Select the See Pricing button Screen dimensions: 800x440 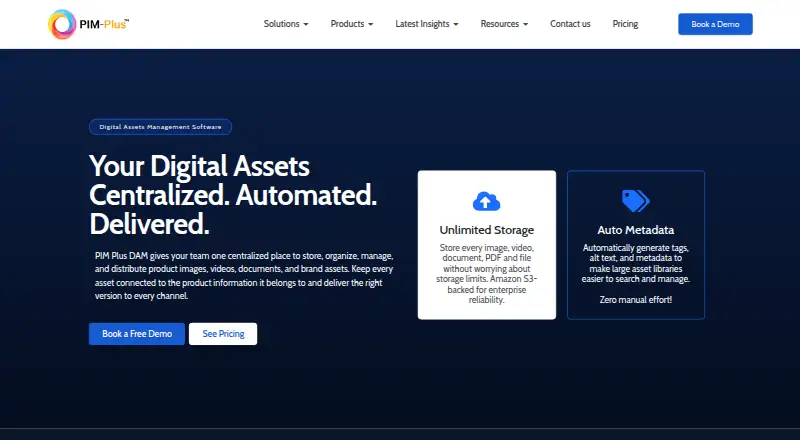(223, 334)
